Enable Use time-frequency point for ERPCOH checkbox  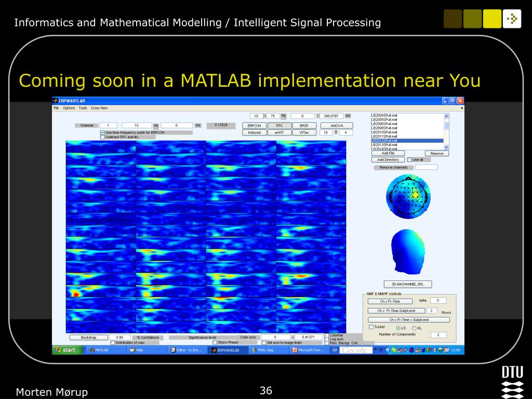point(102,132)
